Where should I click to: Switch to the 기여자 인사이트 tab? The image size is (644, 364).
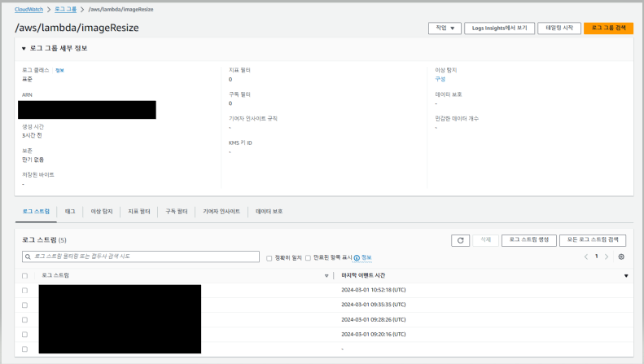pos(221,212)
